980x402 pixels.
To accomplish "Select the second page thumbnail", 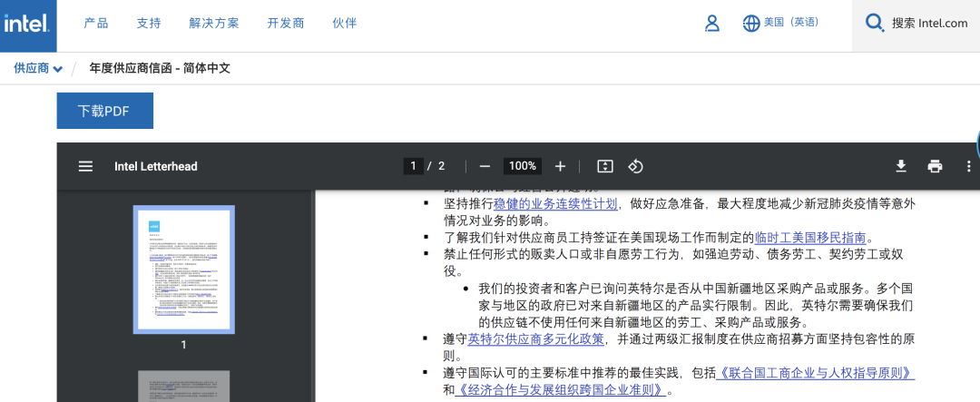I will pyautogui.click(x=183, y=387).
